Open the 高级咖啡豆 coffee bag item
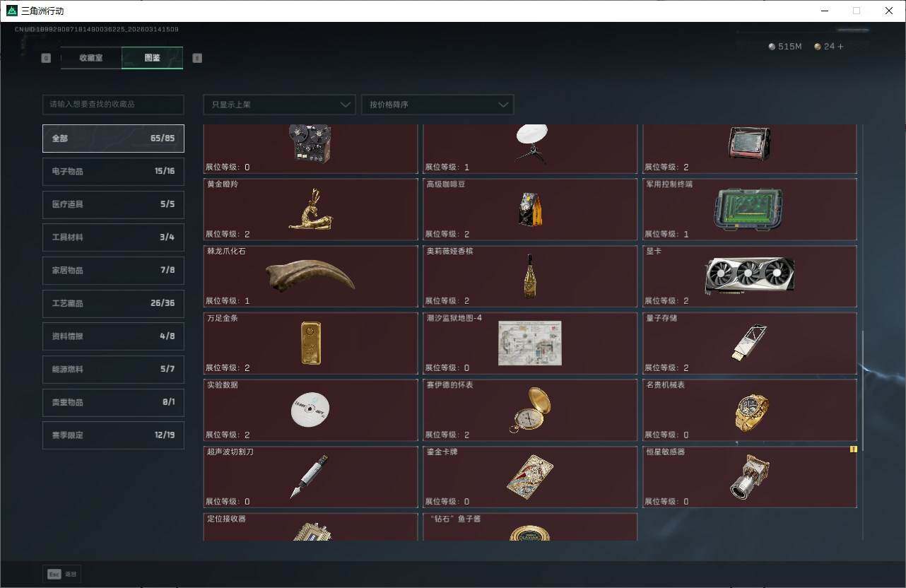The width and height of the screenshot is (906, 588). (x=530, y=209)
